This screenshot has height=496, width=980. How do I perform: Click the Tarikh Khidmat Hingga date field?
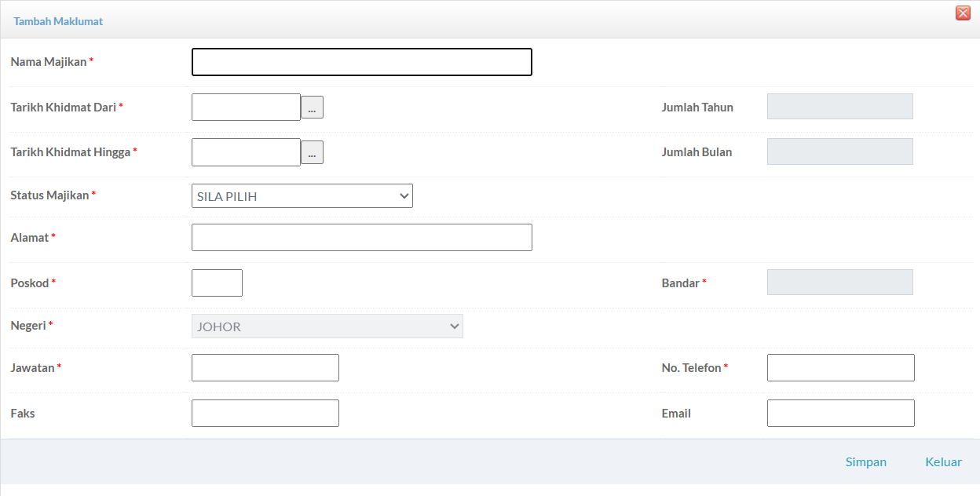tap(246, 152)
